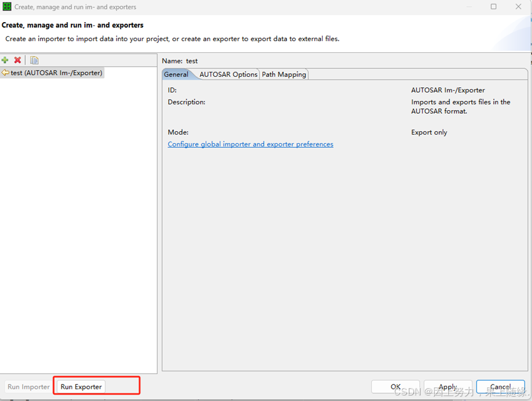Open Configure global importer and exporter preferences link

(x=251, y=144)
